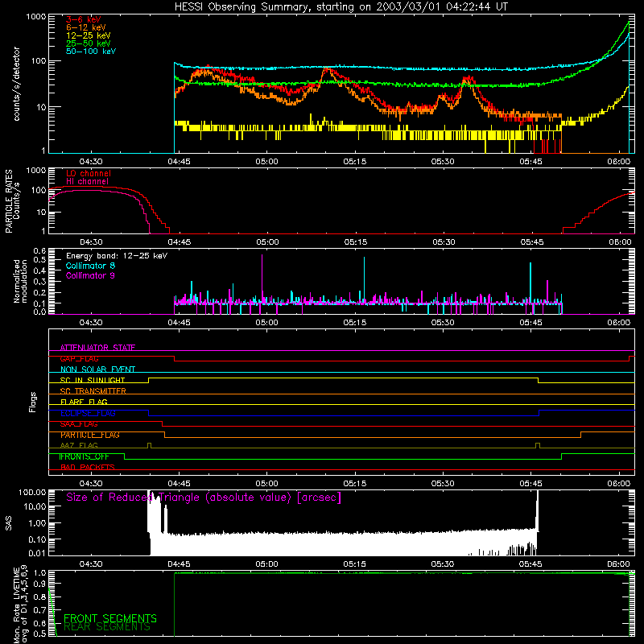This screenshot has width=644, height=644.
Task: Click the SC_TRANSMITTER flag label
Action: (x=93, y=391)
